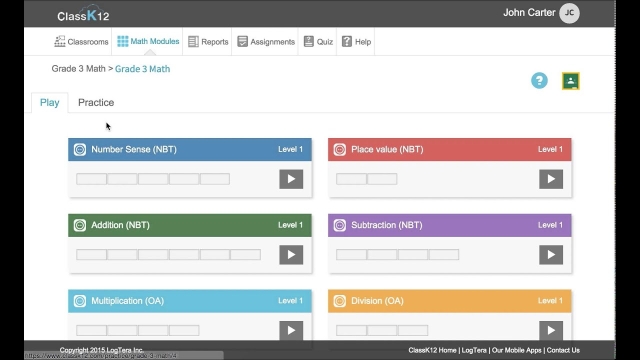This screenshot has width=640, height=360.
Task: Switch to the Play tab
Action: [49, 102]
